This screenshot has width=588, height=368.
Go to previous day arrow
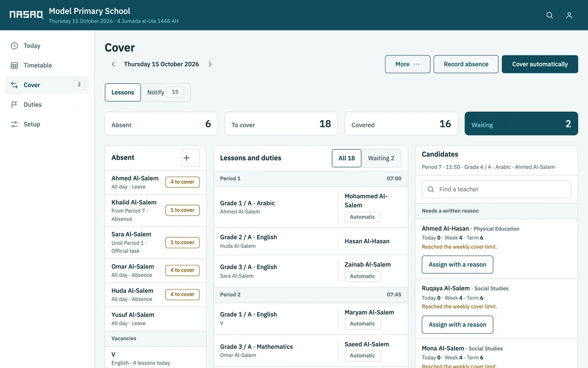pyautogui.click(x=113, y=64)
